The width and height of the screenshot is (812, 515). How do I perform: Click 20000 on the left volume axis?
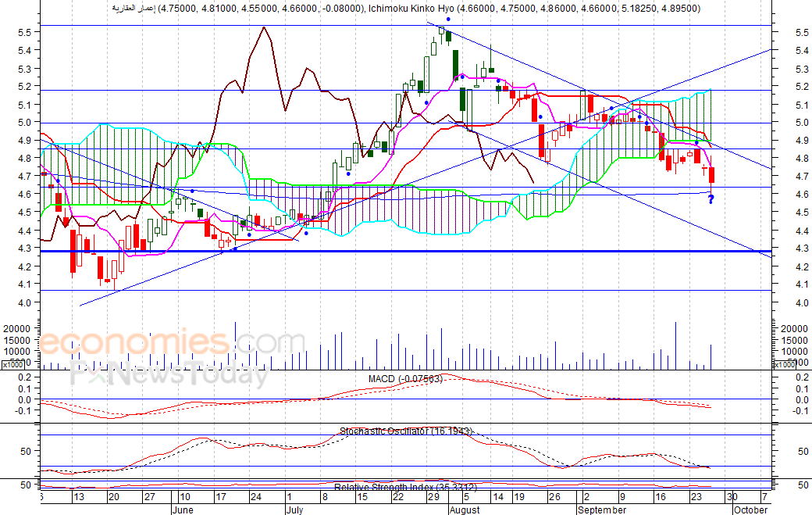pyautogui.click(x=16, y=328)
